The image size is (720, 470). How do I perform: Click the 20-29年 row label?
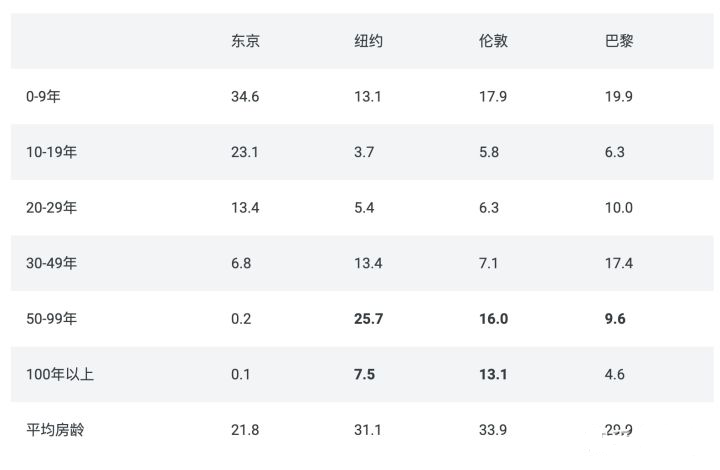click(x=51, y=207)
